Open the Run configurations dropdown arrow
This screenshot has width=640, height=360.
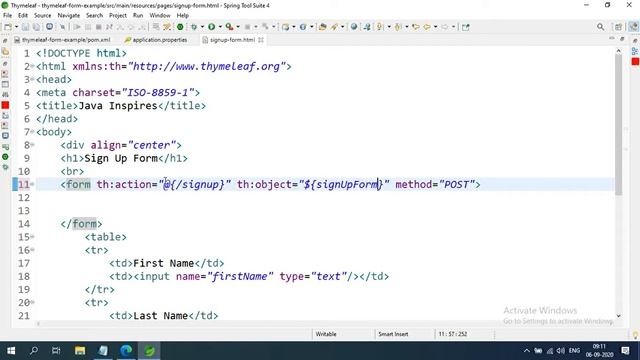point(220,27)
